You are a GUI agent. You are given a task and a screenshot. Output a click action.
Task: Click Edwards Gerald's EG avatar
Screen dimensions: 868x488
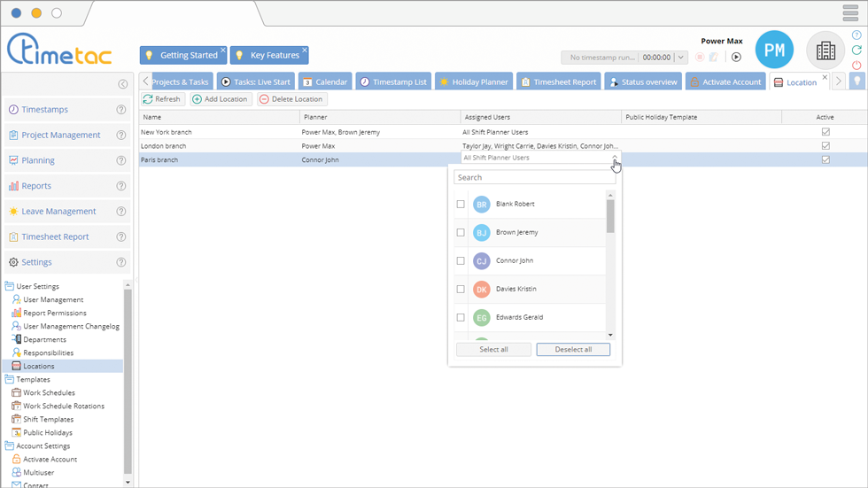[x=482, y=318]
